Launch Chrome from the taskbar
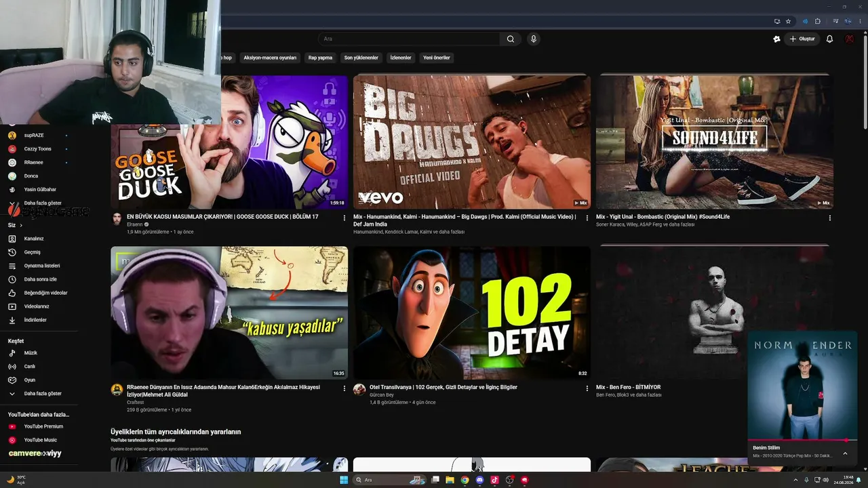 tap(465, 480)
